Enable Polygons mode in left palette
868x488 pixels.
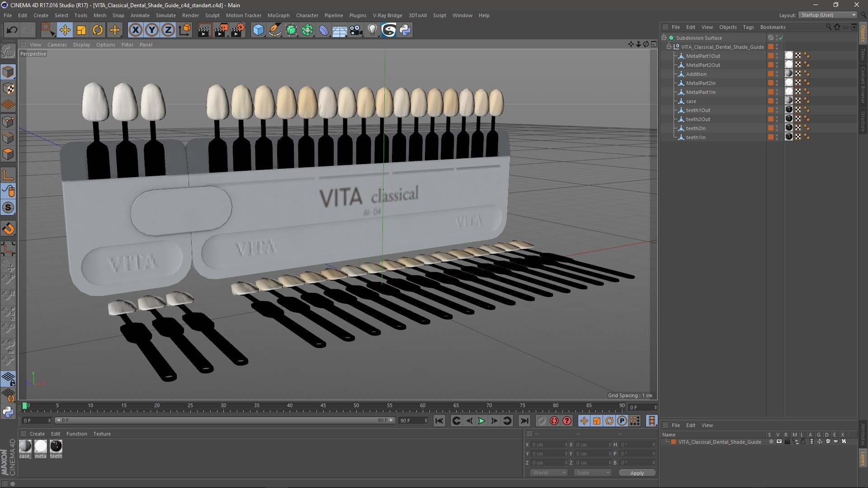point(8,155)
